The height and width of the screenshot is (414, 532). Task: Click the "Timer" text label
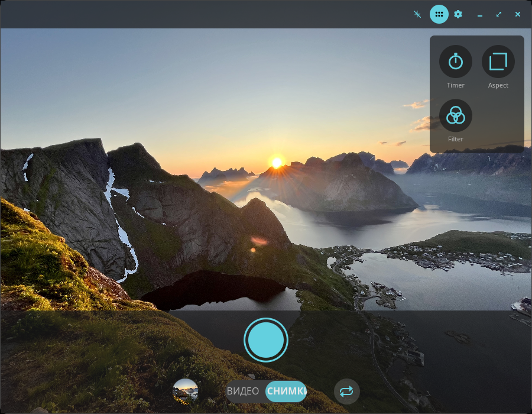[x=455, y=85]
